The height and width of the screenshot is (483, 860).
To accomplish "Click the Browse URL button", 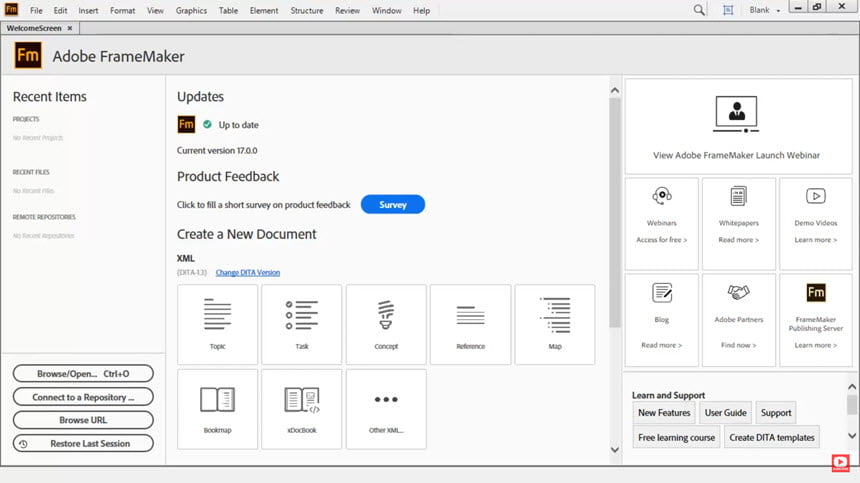I will click(x=83, y=420).
